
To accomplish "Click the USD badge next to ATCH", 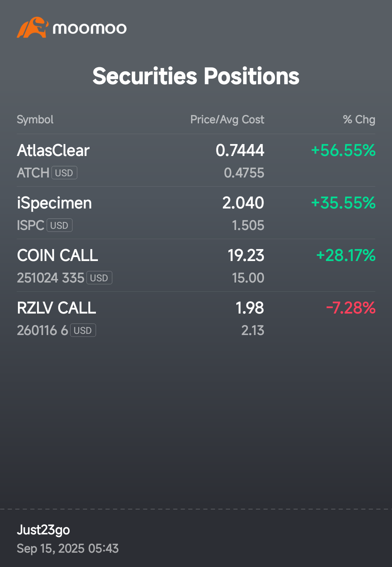I will [64, 173].
